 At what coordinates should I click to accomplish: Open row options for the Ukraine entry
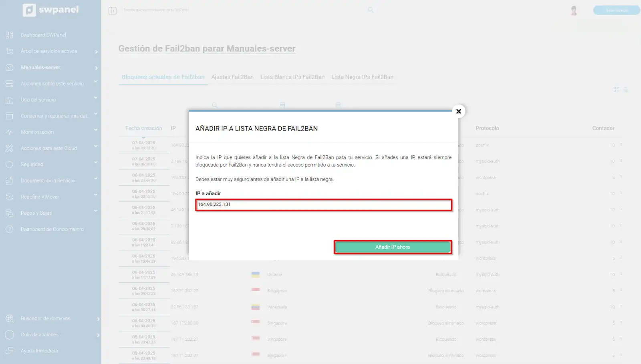pos(621,274)
